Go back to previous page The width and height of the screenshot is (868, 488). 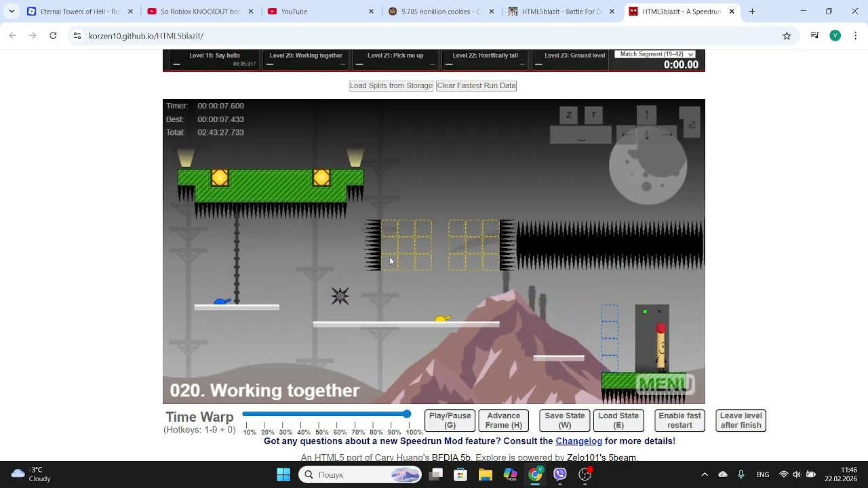tap(12, 36)
